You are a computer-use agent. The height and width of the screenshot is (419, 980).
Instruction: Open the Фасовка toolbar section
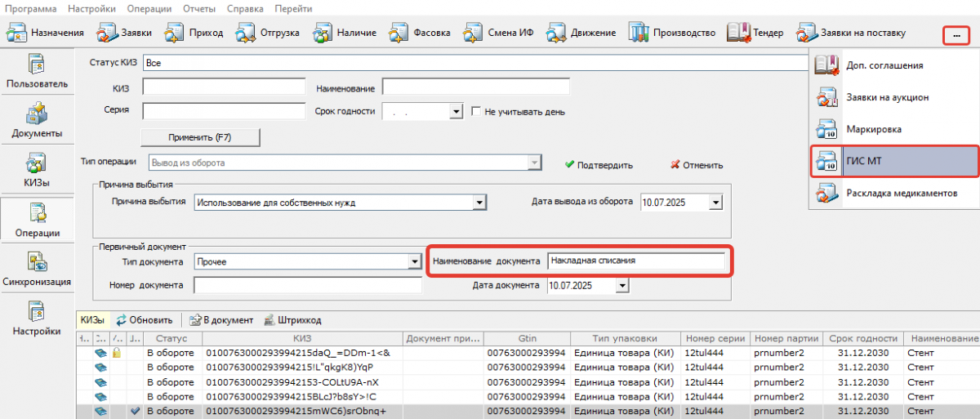coord(420,33)
